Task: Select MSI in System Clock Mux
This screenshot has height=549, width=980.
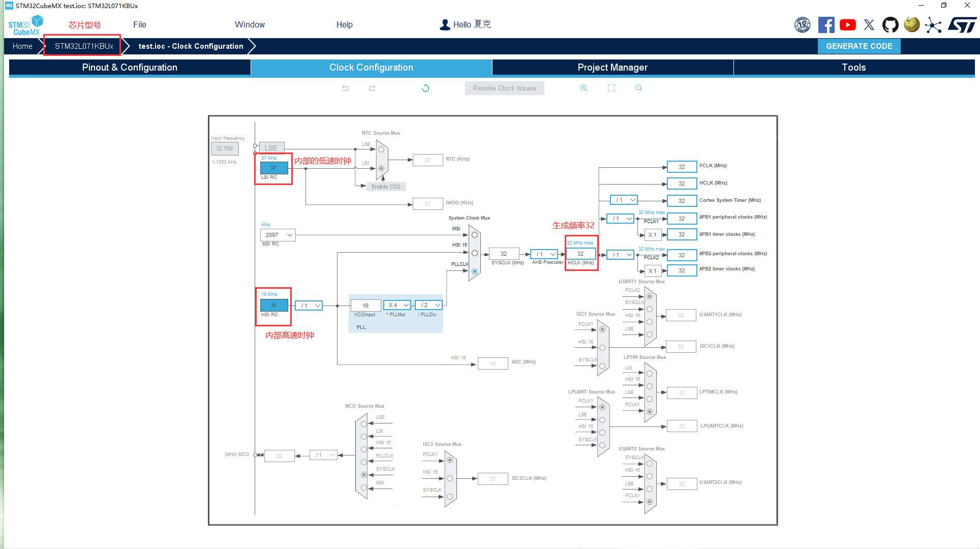Action: point(475,235)
